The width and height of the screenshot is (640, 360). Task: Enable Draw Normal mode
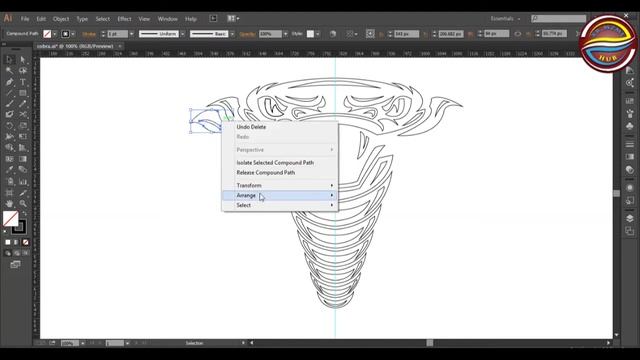(8, 253)
